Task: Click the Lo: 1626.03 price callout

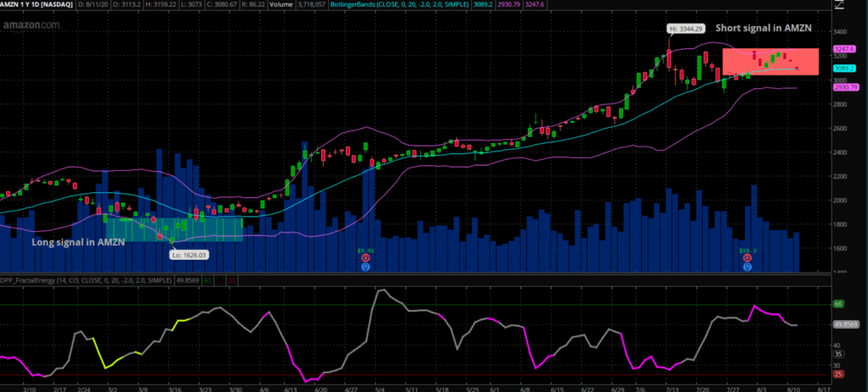Action: click(189, 255)
